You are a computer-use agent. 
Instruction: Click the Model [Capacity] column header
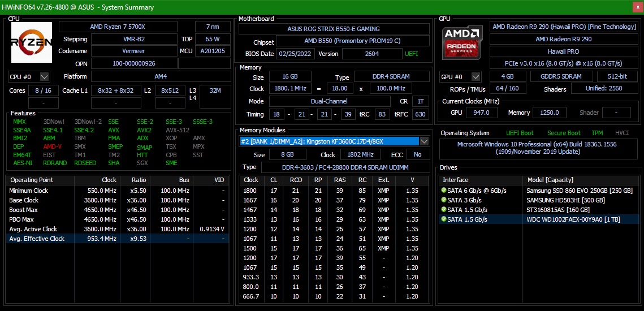pos(581,180)
